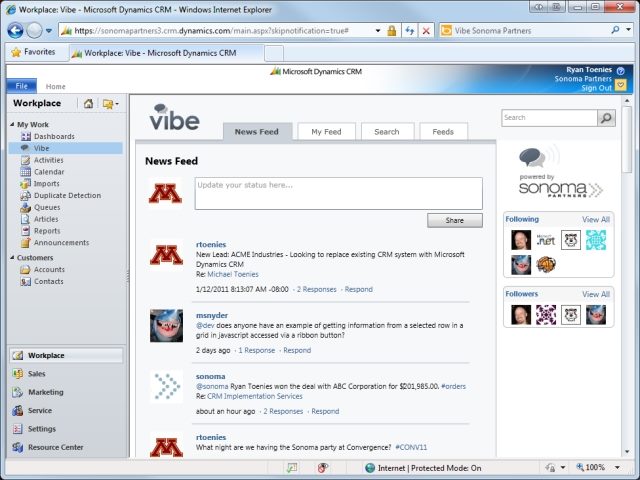Click msnyder's shark profile picture

click(x=167, y=326)
